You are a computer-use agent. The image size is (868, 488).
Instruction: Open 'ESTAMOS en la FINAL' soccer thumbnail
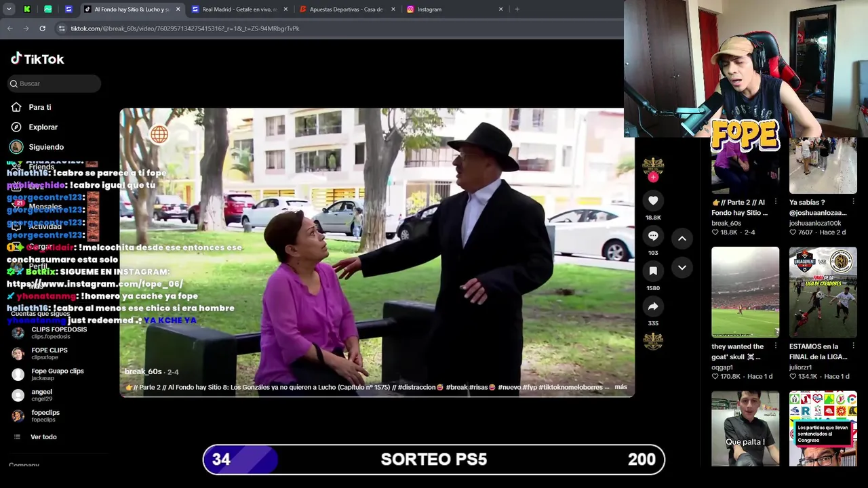(823, 292)
